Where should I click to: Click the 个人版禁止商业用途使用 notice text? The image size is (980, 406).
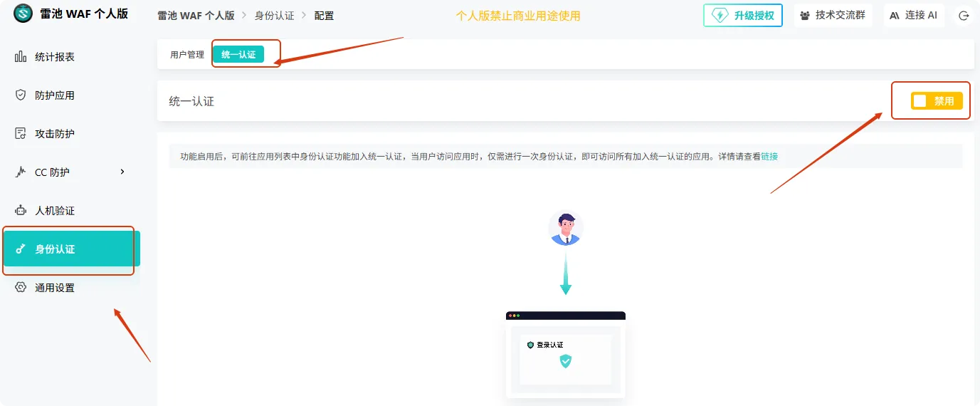point(518,15)
